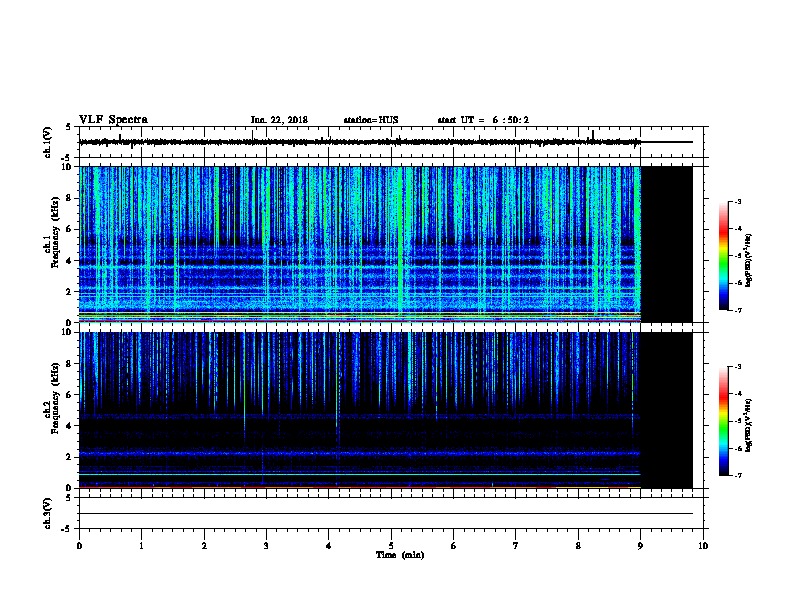Click the time axis tick label 3
This screenshot has height=612, width=792.
(266, 545)
